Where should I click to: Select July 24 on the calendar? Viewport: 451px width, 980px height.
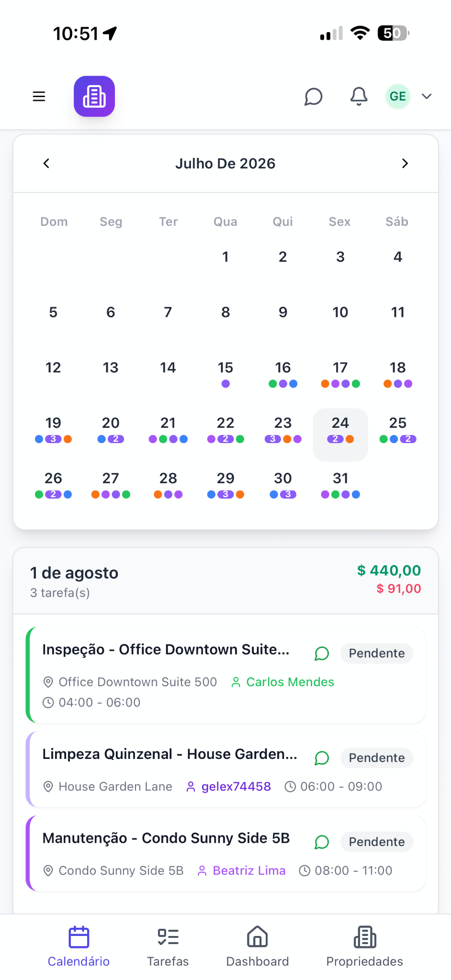click(340, 434)
